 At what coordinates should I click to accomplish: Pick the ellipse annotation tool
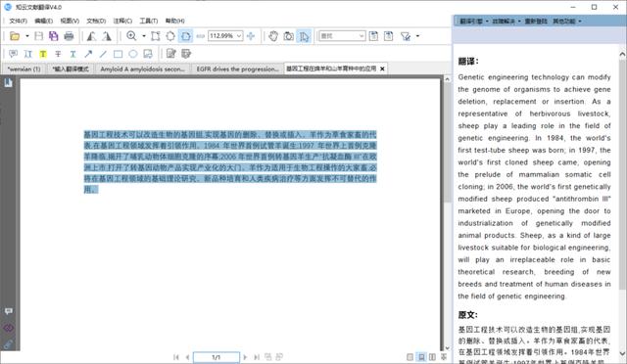(133, 54)
